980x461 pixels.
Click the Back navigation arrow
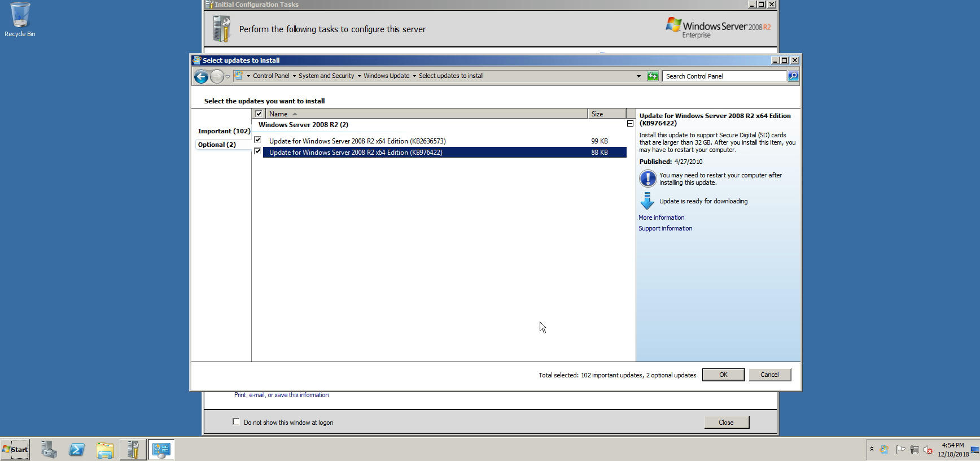click(201, 76)
